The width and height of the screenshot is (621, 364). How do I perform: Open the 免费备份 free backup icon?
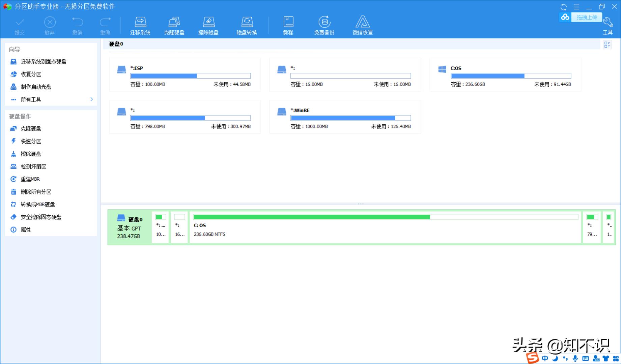pos(324,26)
